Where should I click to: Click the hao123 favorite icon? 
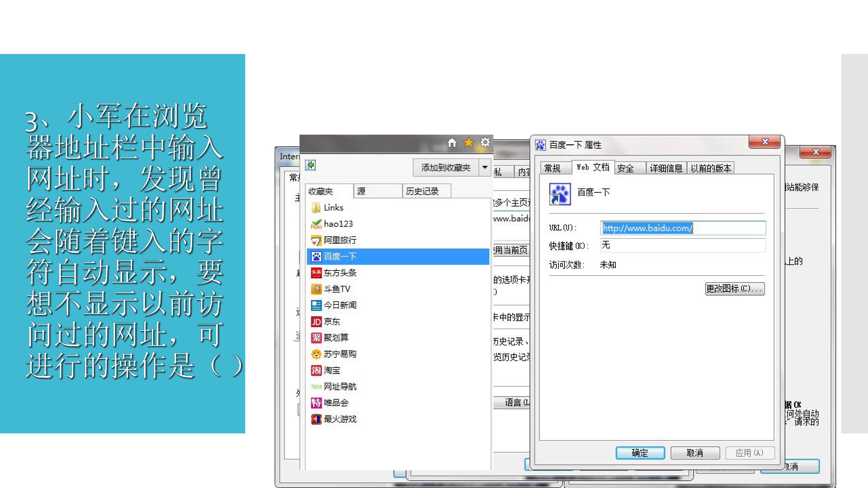316,224
